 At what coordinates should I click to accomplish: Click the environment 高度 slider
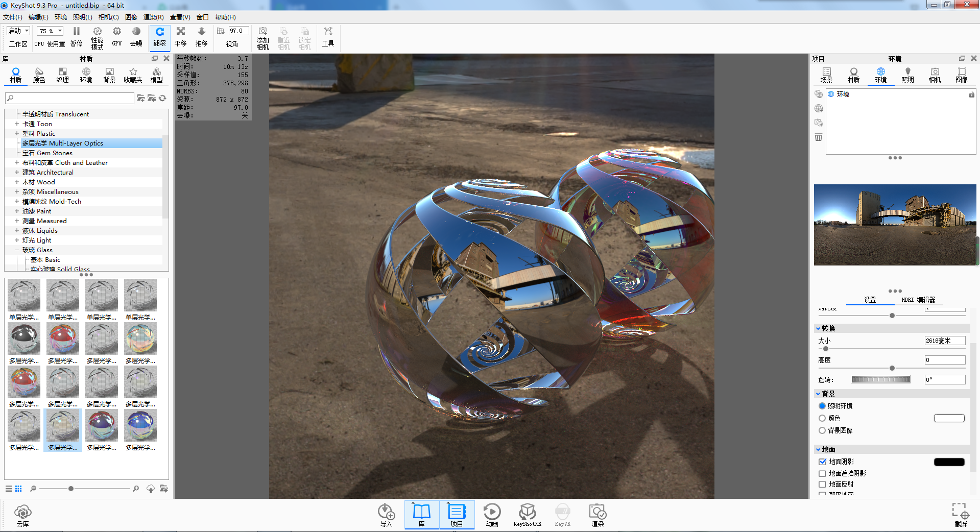[892, 368]
